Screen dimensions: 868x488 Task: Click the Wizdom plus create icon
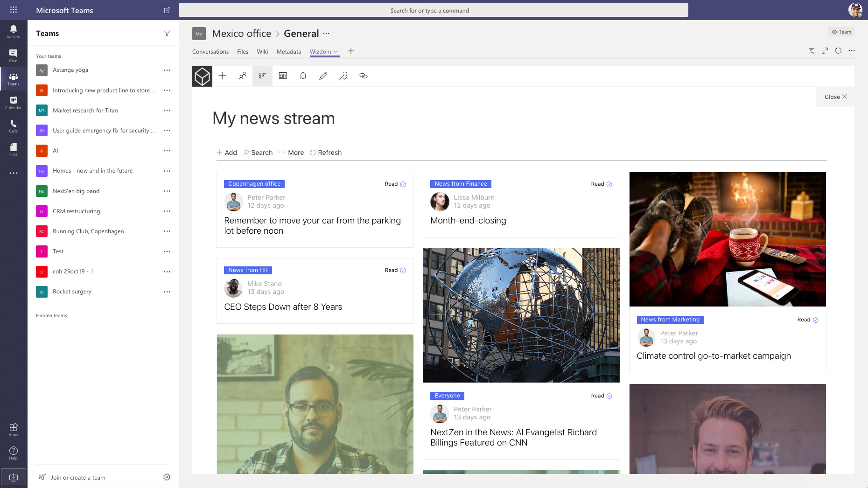(222, 76)
